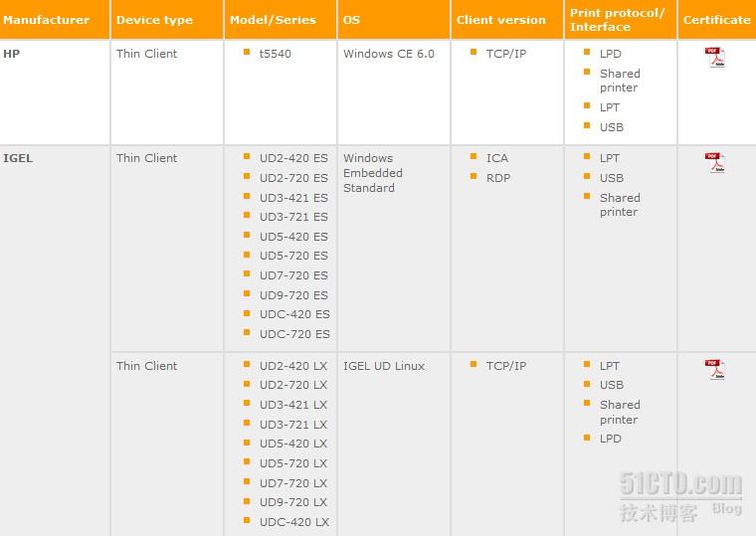Click the UD2-720 LX model entry
This screenshot has height=536, width=756.
click(x=293, y=385)
